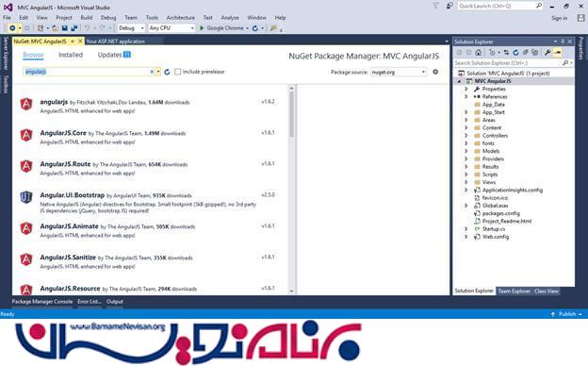Click the Home icon in Solution Explorer

coord(478,53)
